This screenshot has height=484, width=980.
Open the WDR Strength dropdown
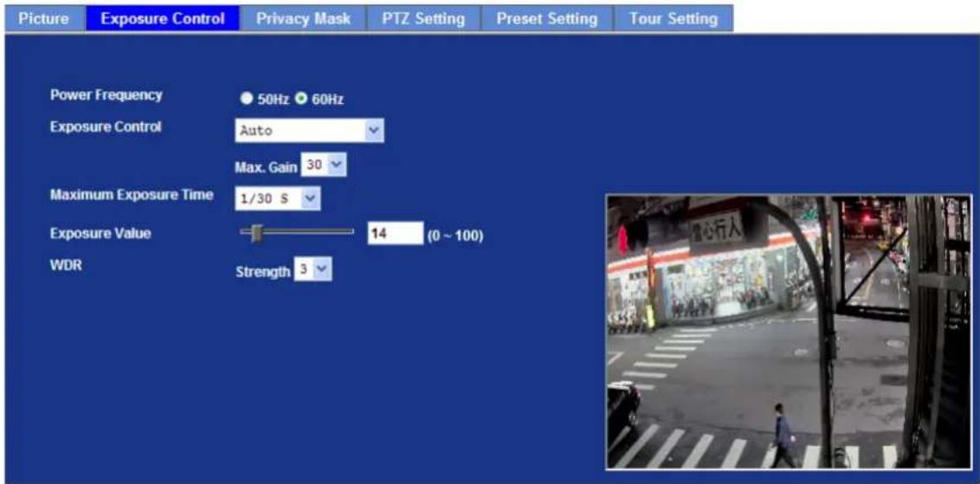[313, 270]
